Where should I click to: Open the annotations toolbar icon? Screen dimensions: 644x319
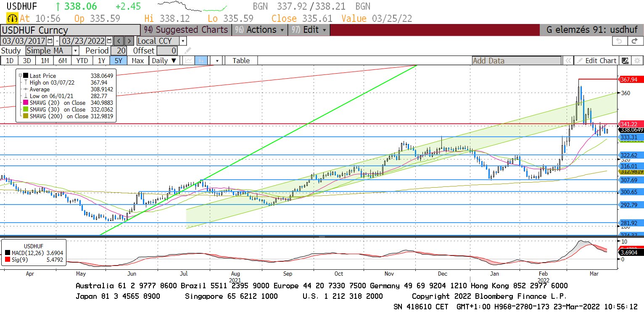(x=625, y=61)
